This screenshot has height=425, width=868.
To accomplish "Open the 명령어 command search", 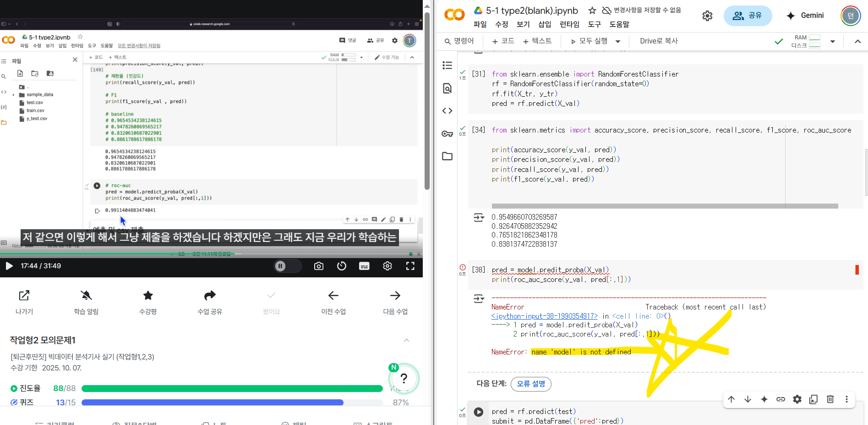I will coord(459,41).
